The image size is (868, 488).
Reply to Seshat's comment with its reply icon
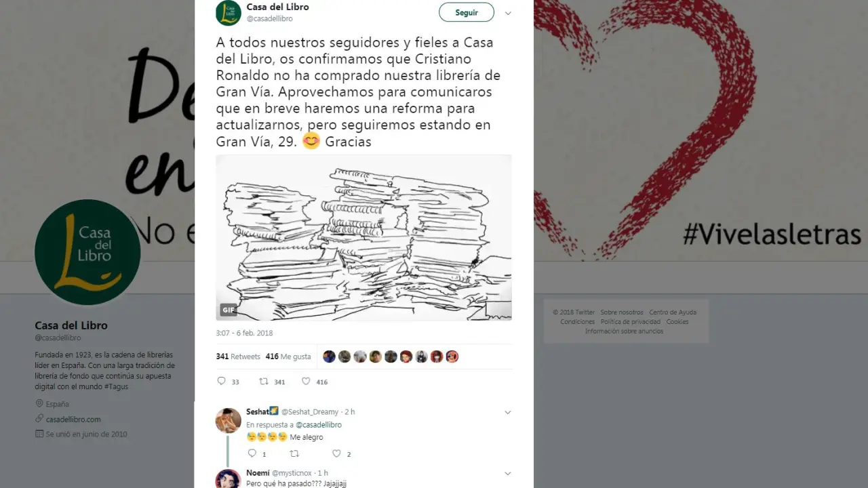(252, 453)
